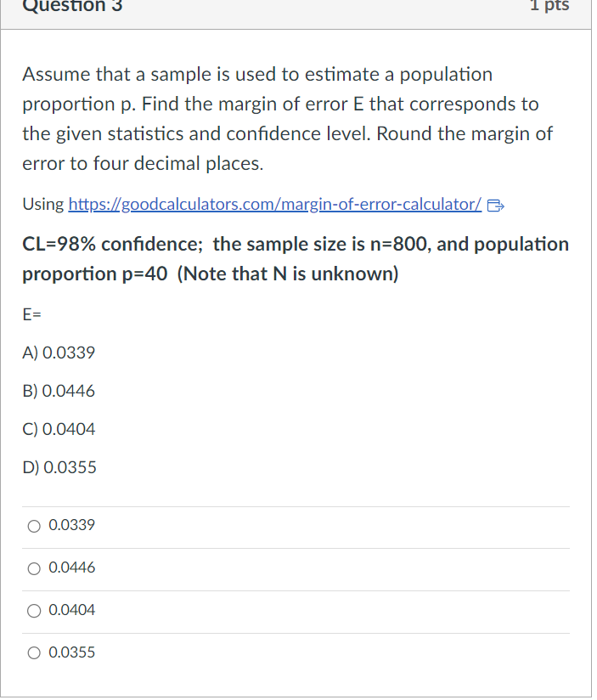The height and width of the screenshot is (700, 597).
Task: Click the answer choice labeled D) 0.0355
Action: click(59, 467)
